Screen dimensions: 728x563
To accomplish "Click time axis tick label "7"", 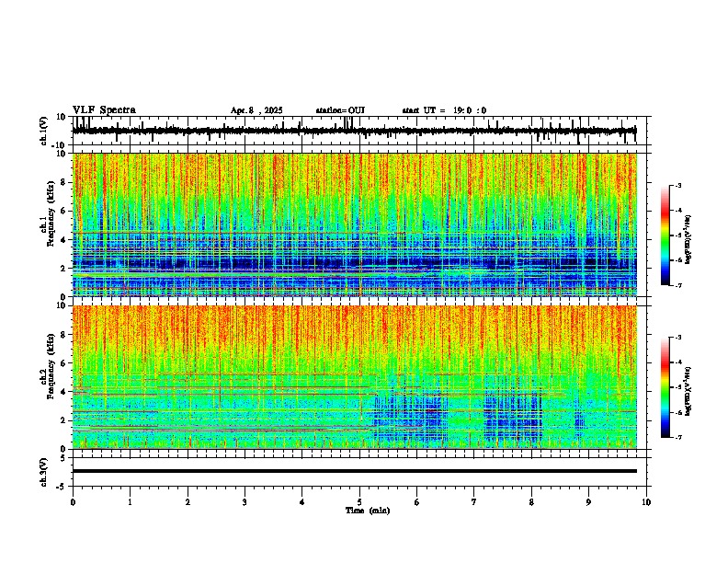I will point(474,502).
